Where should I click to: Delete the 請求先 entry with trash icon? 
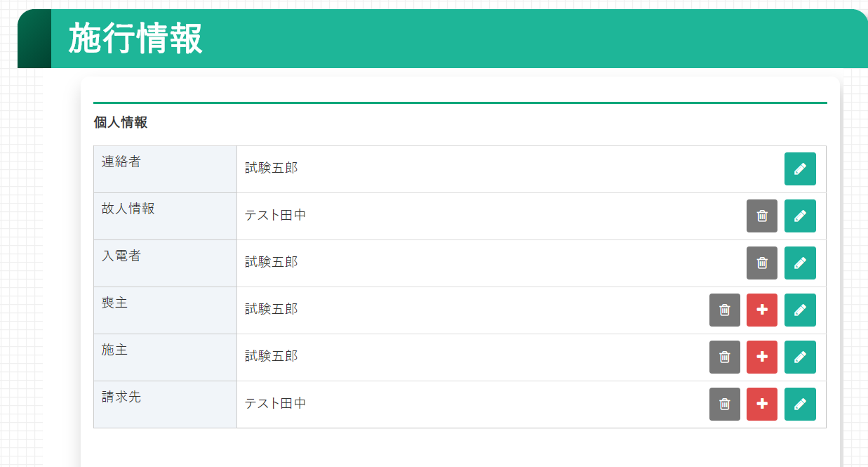725,404
